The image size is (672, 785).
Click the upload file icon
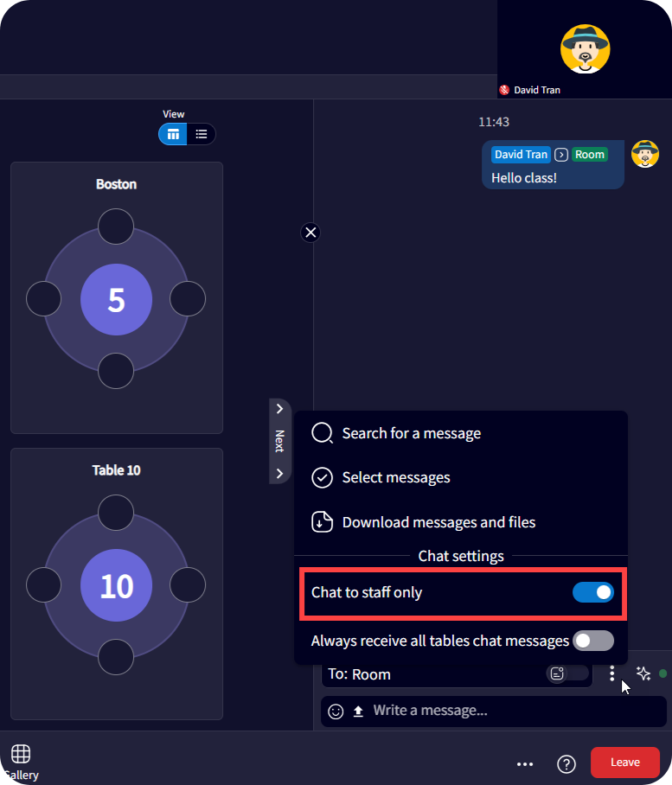(358, 712)
